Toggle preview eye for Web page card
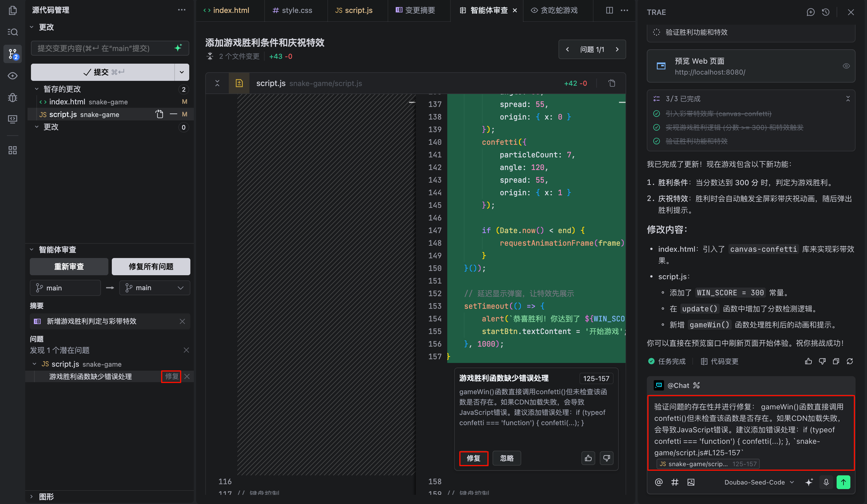Screen dimensions: 867x504 pos(846,66)
